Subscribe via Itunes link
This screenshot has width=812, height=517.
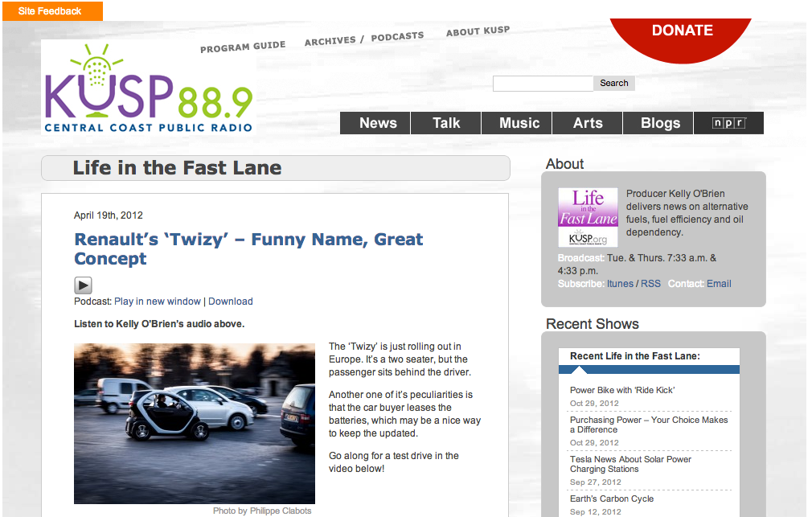click(620, 284)
